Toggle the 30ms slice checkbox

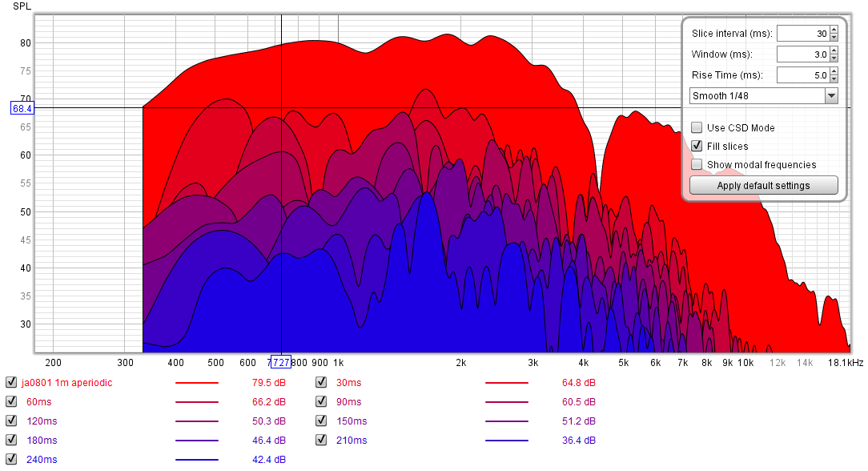click(x=321, y=382)
